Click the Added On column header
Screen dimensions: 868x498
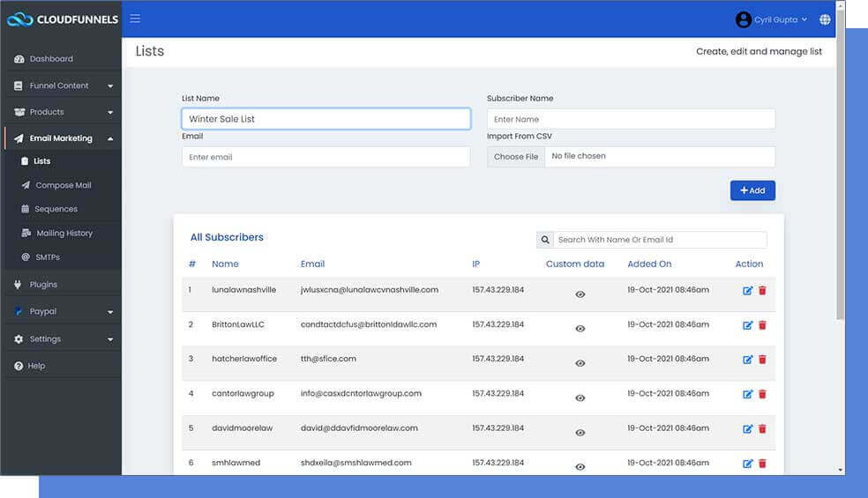(x=649, y=264)
